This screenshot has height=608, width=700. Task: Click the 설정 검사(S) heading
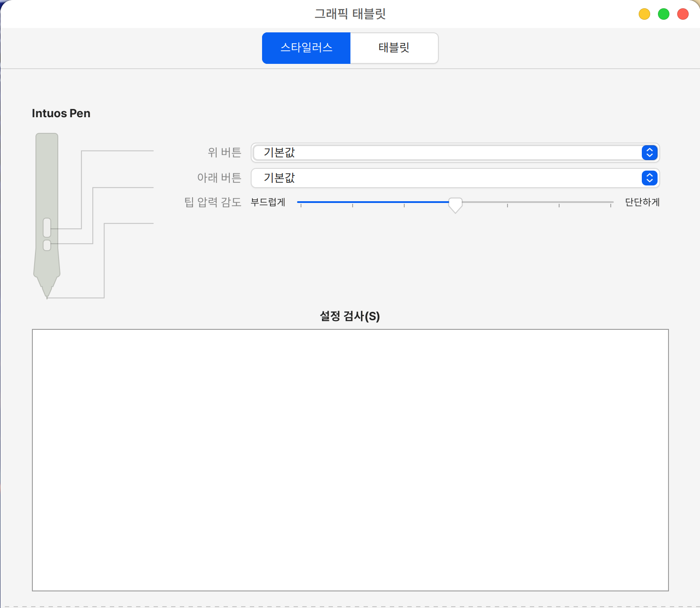click(350, 316)
